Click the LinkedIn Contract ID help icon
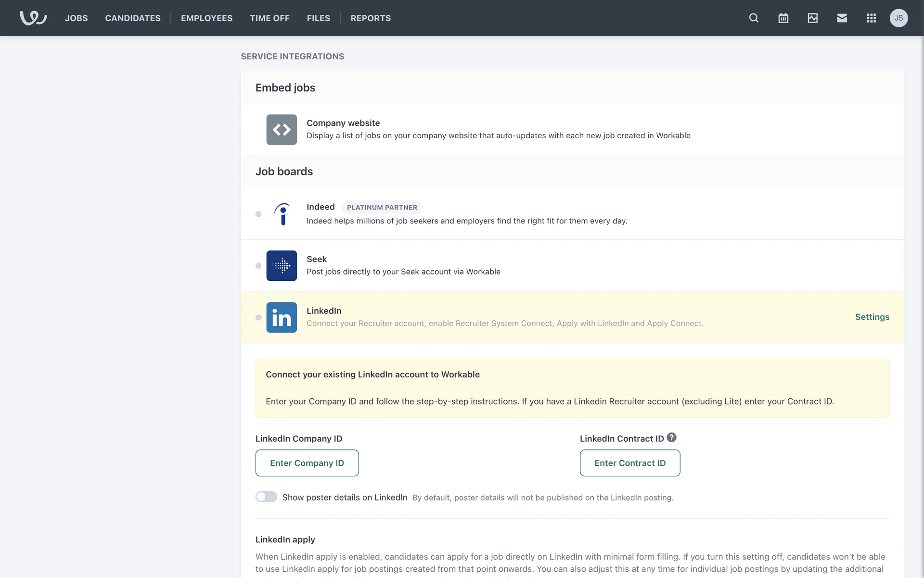The height and width of the screenshot is (578, 924). tap(671, 437)
